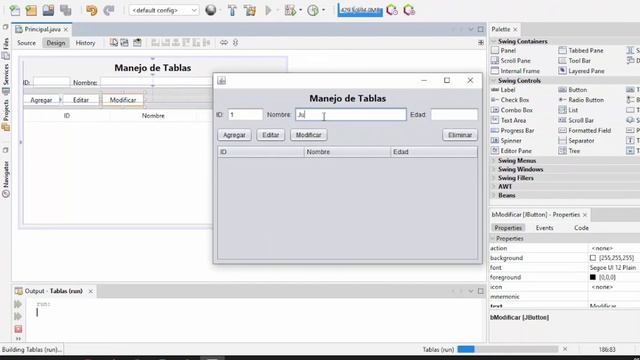Click the Redo arrow icon
Viewport: 640px width, 360px height.
click(x=109, y=10)
